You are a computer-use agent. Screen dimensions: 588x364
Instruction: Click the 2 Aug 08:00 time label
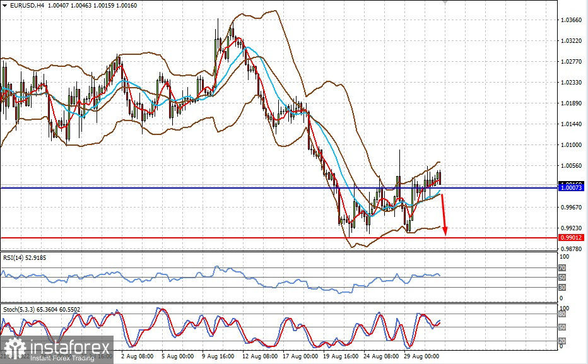[x=137, y=356]
